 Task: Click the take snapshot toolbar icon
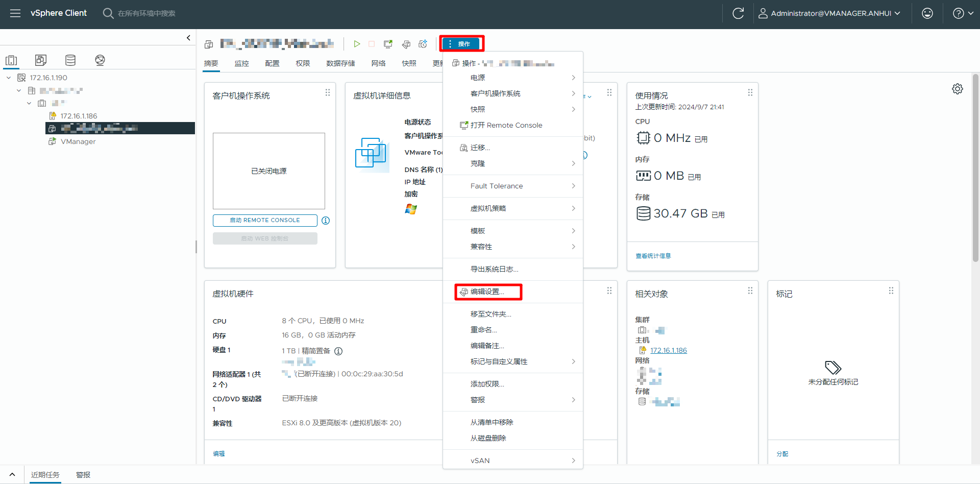(x=423, y=44)
